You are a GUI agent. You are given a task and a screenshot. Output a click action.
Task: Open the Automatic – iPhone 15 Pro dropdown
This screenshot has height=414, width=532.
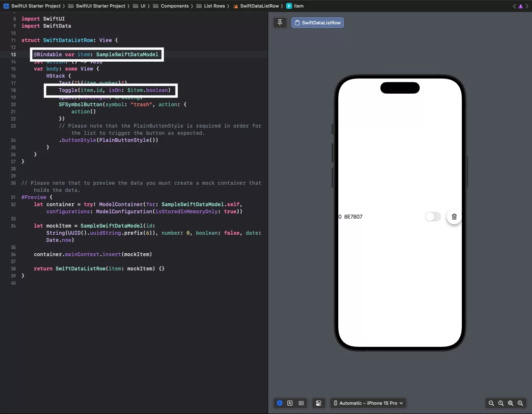368,403
